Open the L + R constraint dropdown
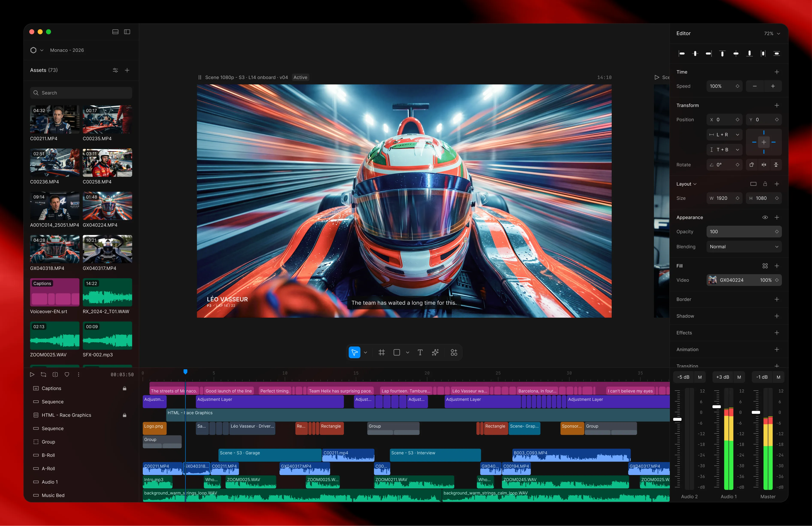The height and width of the screenshot is (526, 812). pos(724,135)
